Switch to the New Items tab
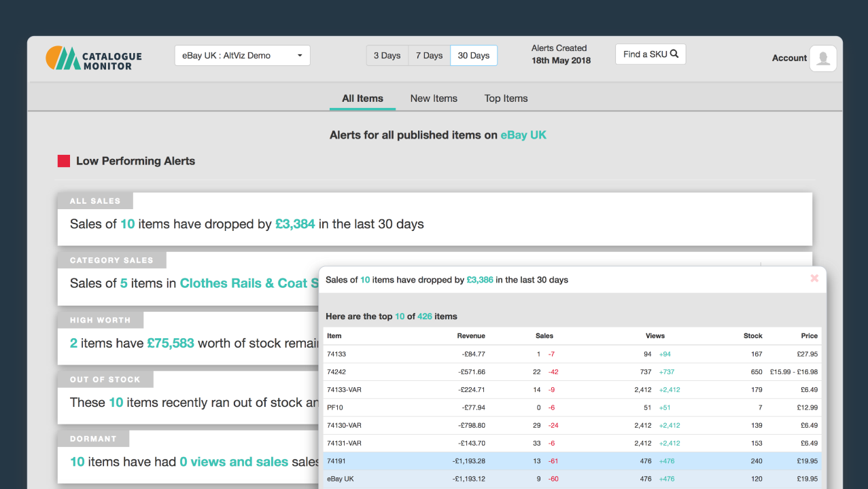Viewport: 868px width, 489px height. click(434, 98)
